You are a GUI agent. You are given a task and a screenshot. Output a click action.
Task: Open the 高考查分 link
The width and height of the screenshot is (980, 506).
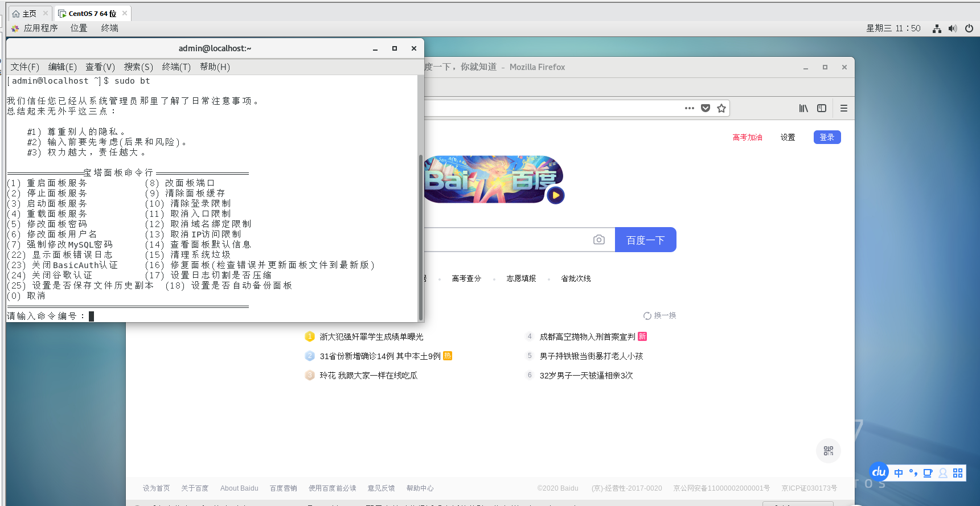[x=466, y=278]
